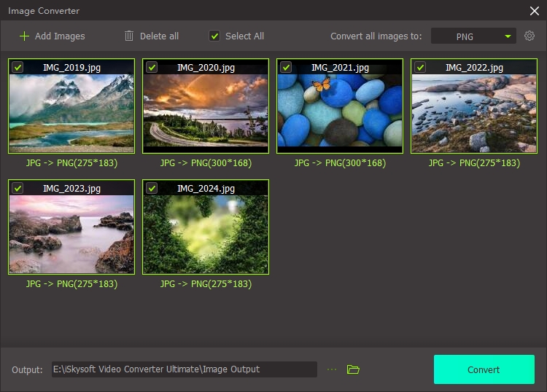Viewport: 547px width, 392px height.
Task: Click the plus icon beside Add Images
Action: pyautogui.click(x=25, y=36)
